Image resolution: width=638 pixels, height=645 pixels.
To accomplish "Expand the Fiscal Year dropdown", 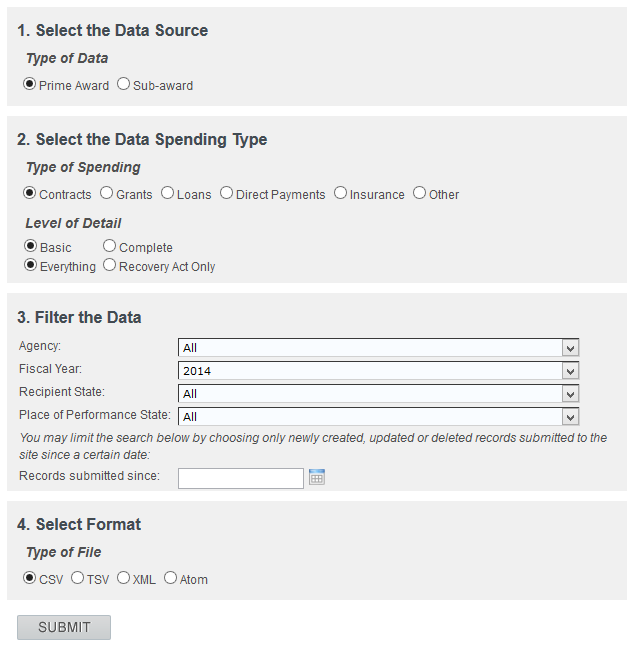I will (x=378, y=371).
